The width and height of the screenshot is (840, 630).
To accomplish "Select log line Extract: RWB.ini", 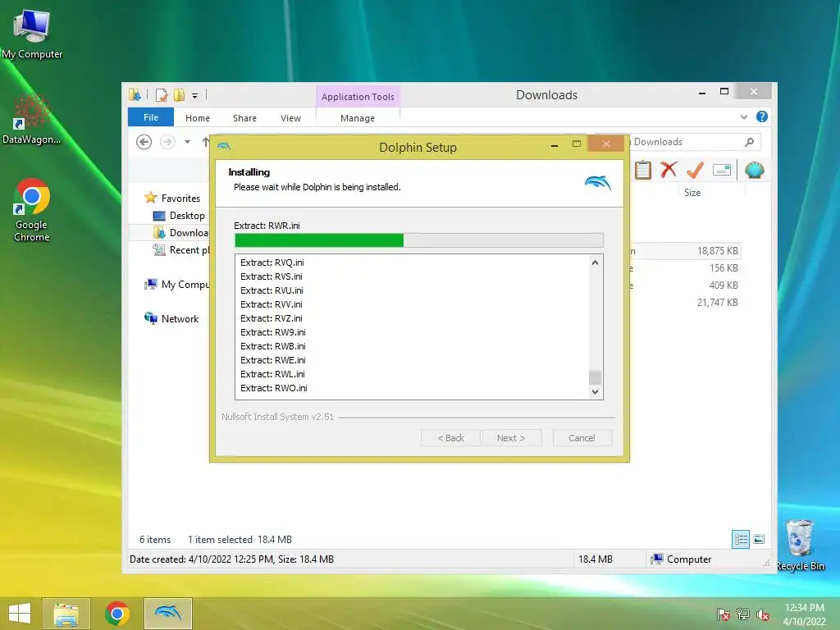I will click(x=272, y=346).
